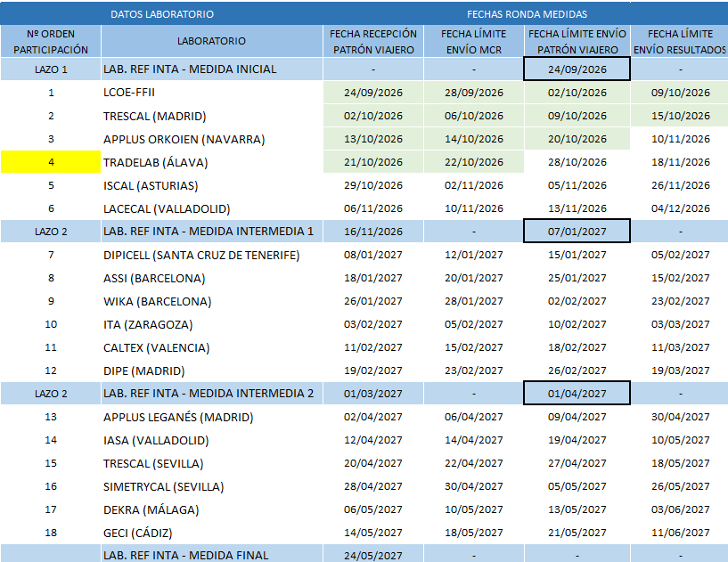
Task: Click the 24/05/2027 reception date for MEDIDA FINAL
Action: pyautogui.click(x=373, y=556)
